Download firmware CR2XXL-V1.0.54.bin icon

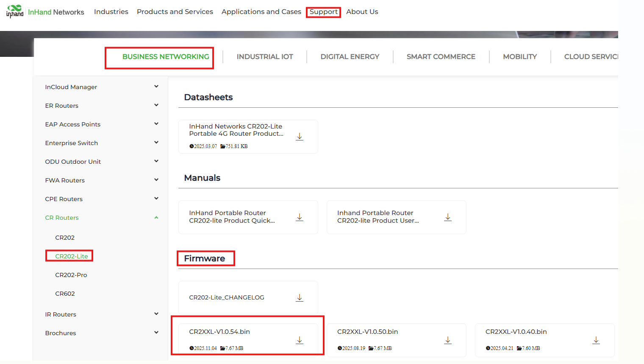pyautogui.click(x=300, y=340)
